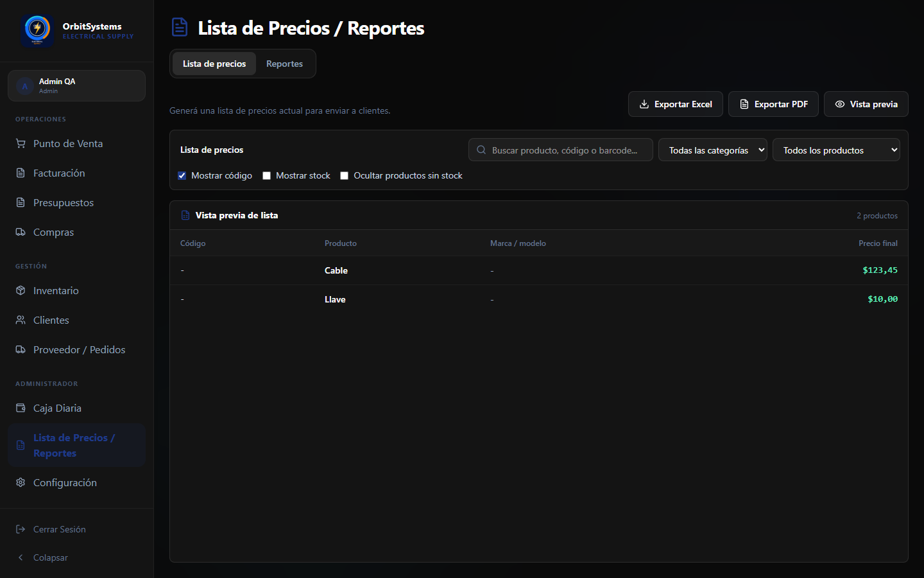This screenshot has width=924, height=578.
Task: Open Todas las categorías dropdown
Action: point(712,150)
